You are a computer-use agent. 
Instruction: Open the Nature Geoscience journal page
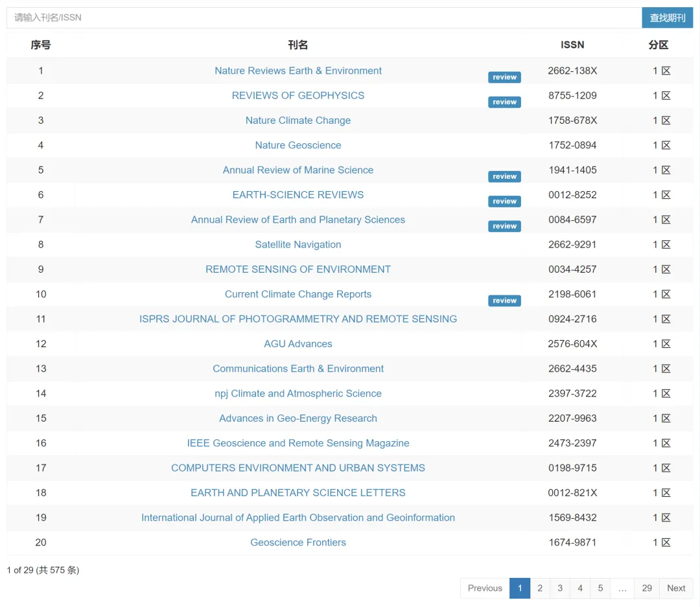coord(298,145)
